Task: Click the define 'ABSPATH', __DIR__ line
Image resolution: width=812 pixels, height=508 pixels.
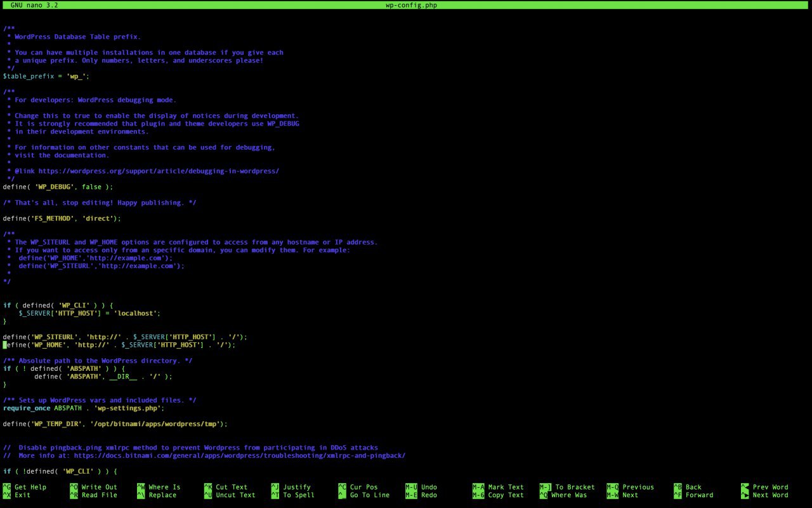Action: (103, 377)
